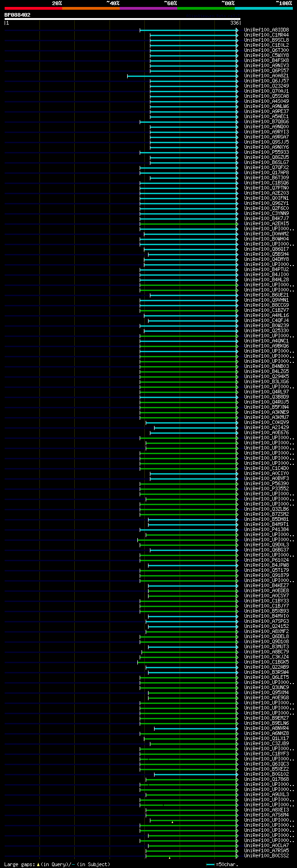
Task: Click the UniRef100_C1BY33 hit label
Action: tap(266, 601)
